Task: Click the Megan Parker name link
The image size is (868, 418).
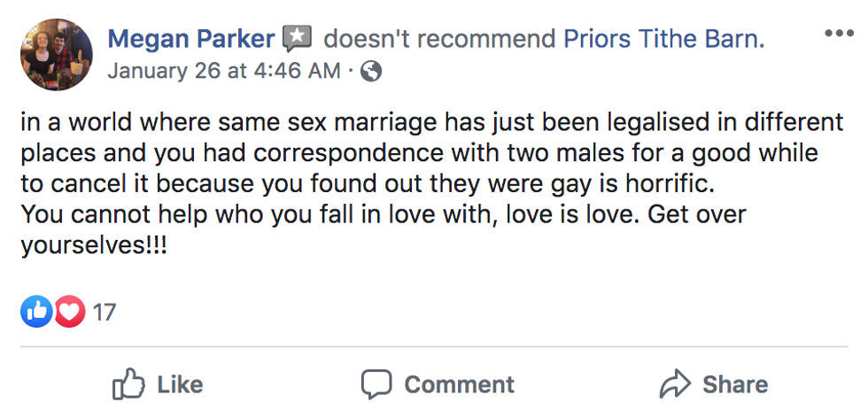Action: (x=190, y=39)
